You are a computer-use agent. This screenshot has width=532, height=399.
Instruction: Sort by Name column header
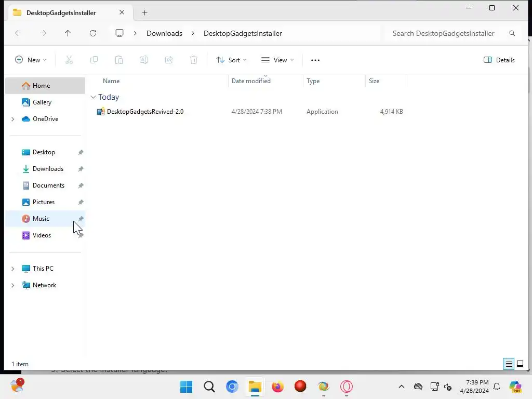pyautogui.click(x=111, y=81)
